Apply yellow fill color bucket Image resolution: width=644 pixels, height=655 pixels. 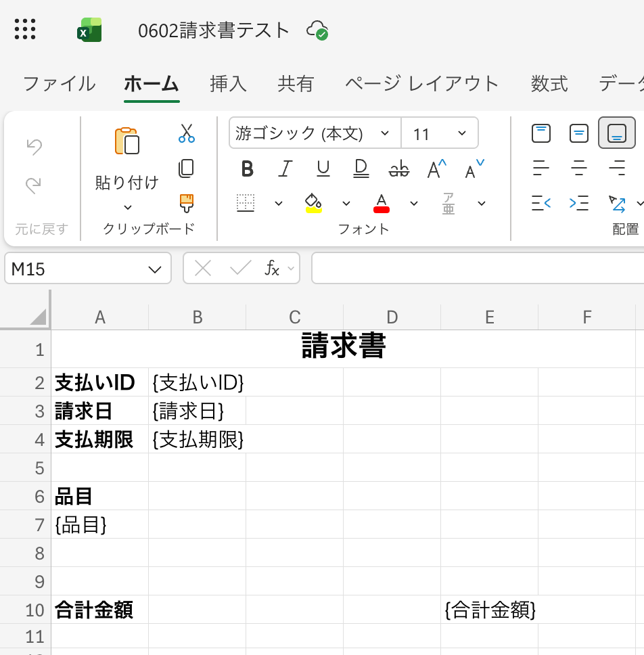(313, 204)
